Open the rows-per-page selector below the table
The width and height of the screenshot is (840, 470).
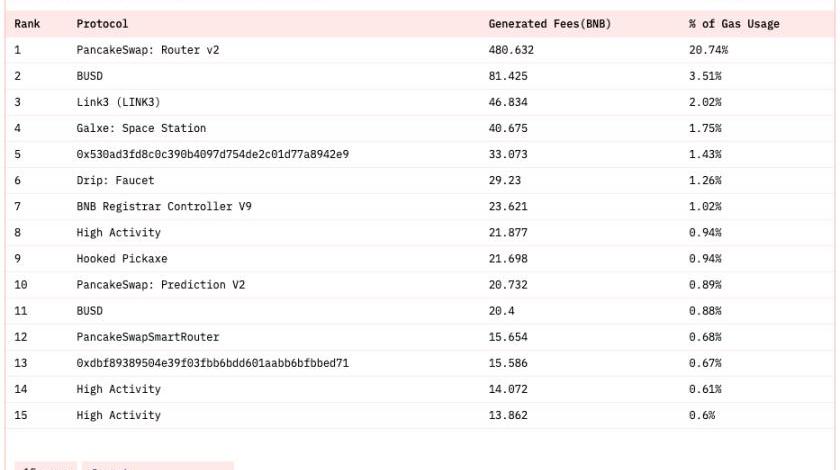(x=42, y=466)
